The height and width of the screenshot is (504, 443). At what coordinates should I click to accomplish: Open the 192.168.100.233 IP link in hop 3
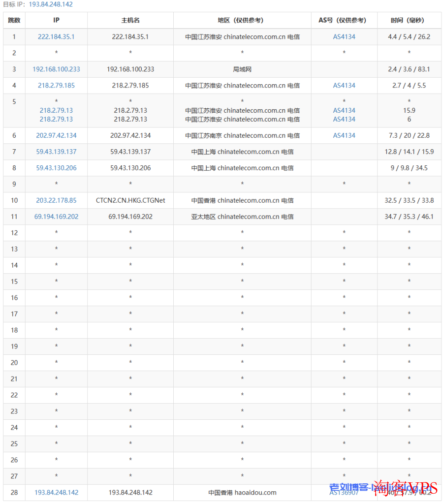click(x=56, y=69)
